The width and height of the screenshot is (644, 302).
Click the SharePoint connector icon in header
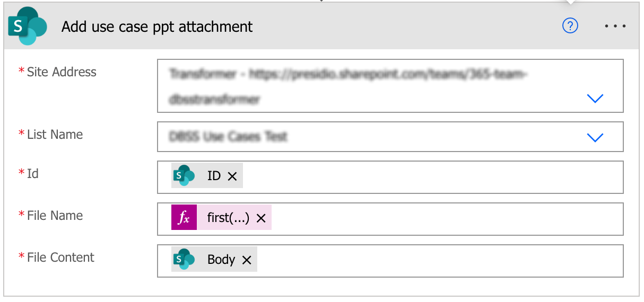pos(28,26)
